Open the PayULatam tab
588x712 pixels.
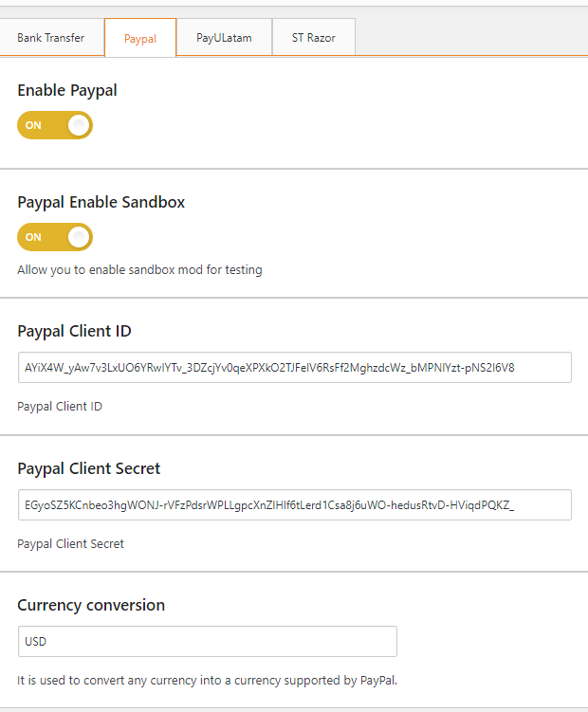[224, 38]
